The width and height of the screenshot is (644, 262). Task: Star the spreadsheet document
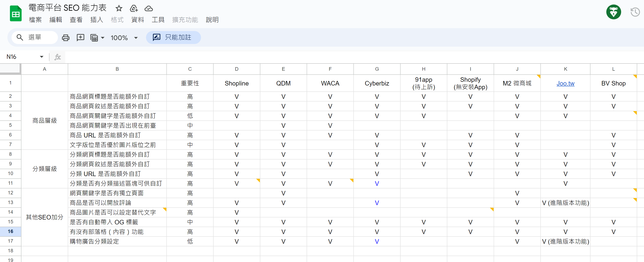click(x=119, y=8)
